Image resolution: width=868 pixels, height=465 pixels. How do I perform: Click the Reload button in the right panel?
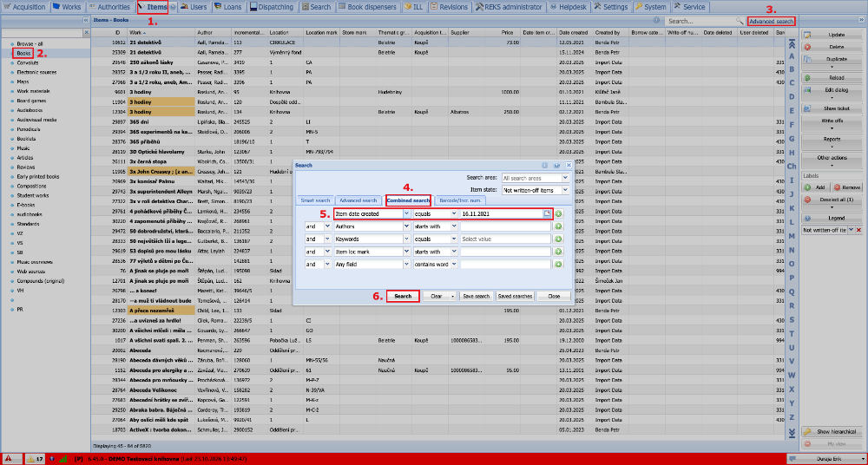pyautogui.click(x=832, y=78)
